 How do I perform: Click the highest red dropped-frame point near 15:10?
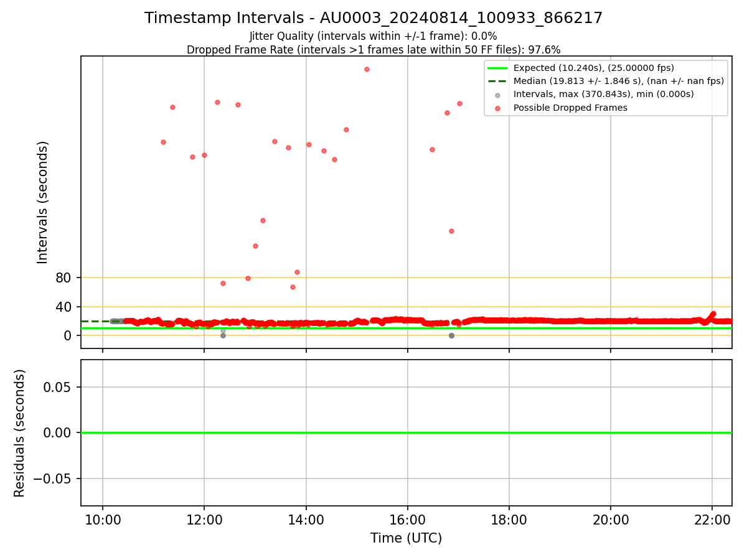[367, 69]
